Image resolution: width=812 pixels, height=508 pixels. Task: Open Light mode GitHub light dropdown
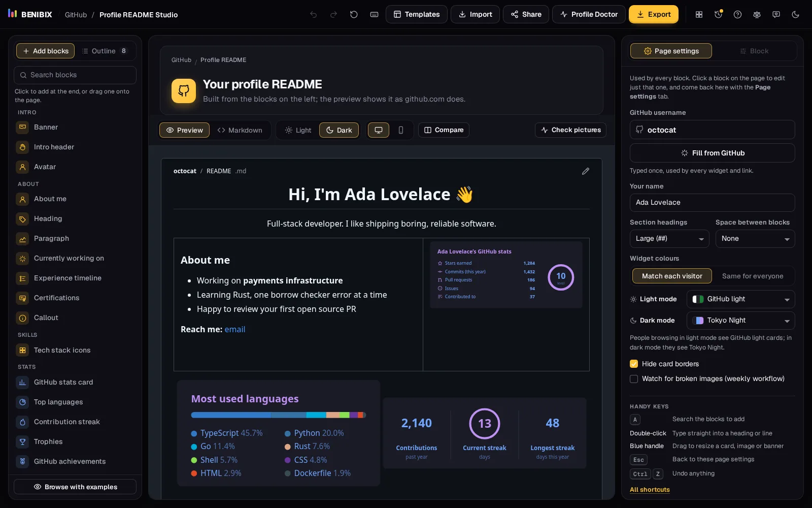click(x=741, y=299)
